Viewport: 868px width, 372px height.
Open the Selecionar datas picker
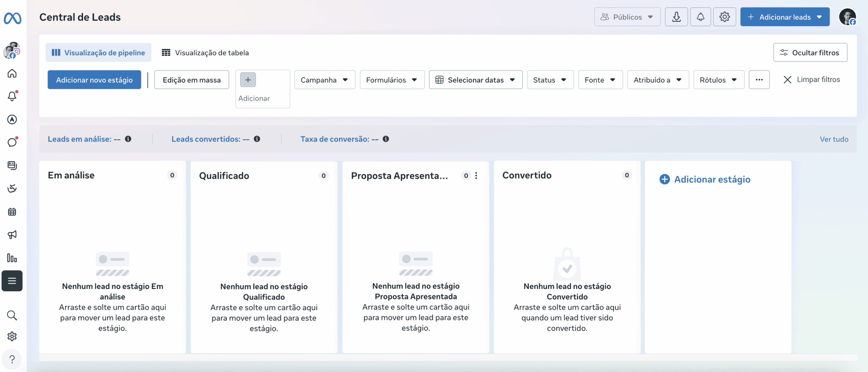click(x=476, y=80)
